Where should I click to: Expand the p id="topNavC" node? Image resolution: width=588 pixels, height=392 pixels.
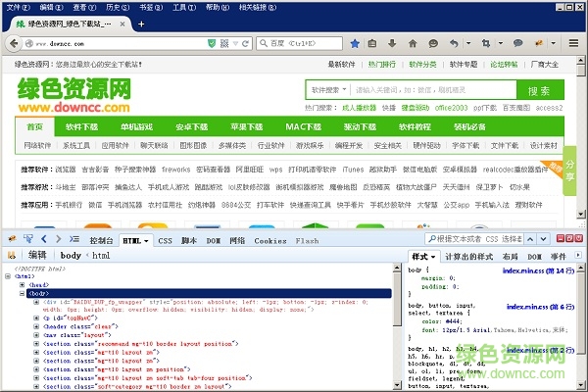point(36,318)
